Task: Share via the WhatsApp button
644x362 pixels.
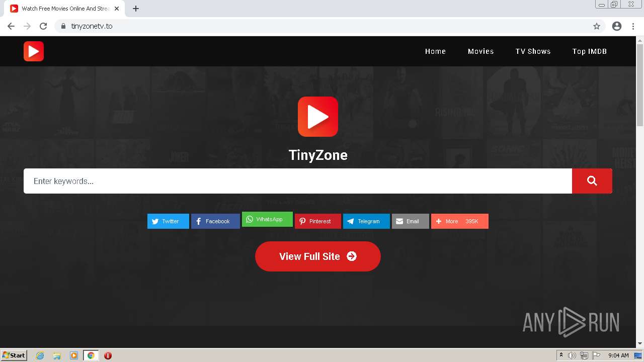Action: click(x=267, y=219)
